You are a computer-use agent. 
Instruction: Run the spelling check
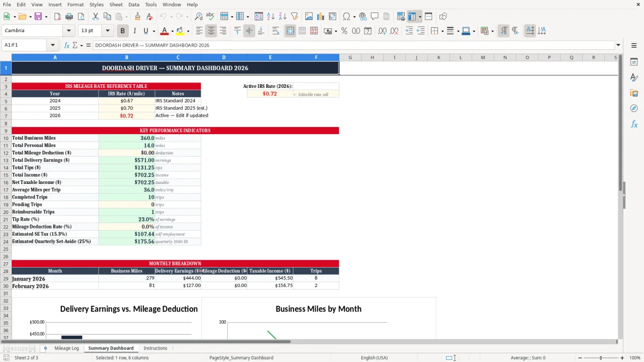pos(210,17)
